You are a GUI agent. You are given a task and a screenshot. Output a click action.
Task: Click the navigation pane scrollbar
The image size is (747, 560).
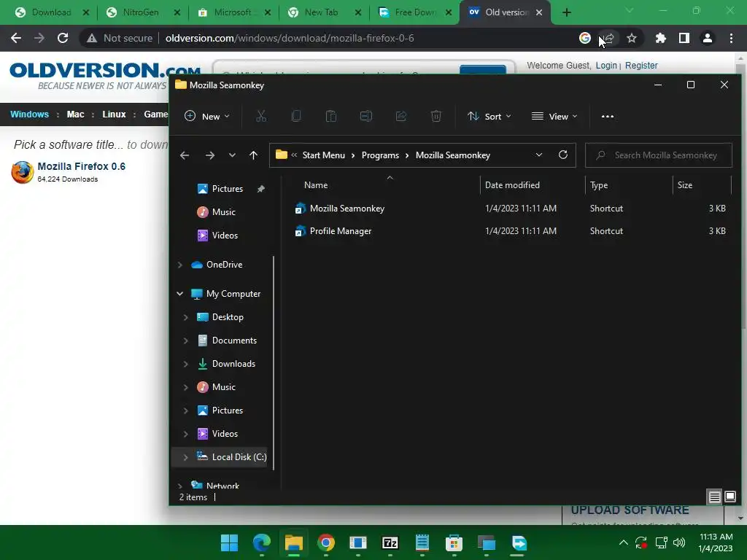click(x=274, y=363)
